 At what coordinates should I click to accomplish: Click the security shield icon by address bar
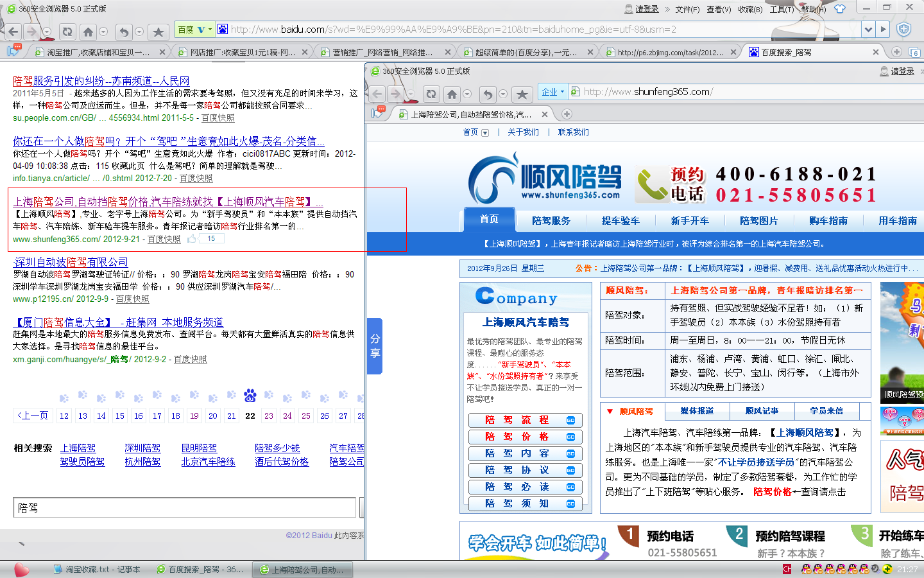point(904,30)
